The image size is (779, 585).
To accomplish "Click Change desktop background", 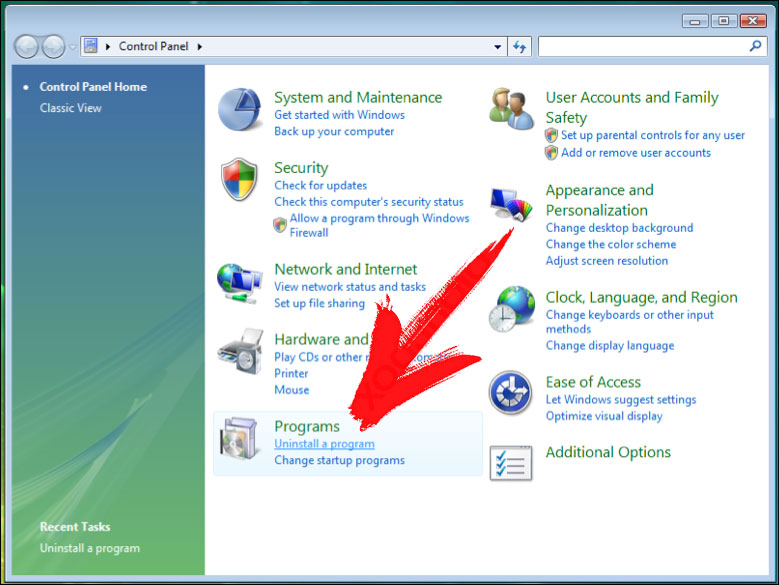I will pyautogui.click(x=620, y=228).
